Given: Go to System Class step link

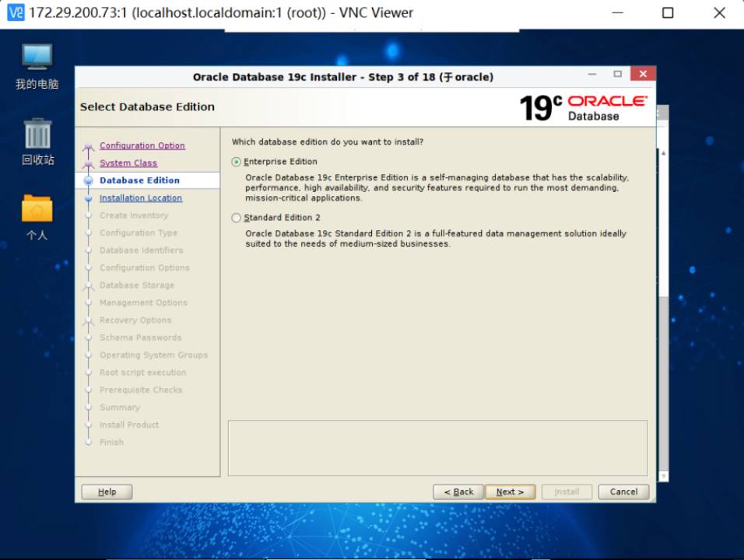Looking at the screenshot, I should [128, 163].
